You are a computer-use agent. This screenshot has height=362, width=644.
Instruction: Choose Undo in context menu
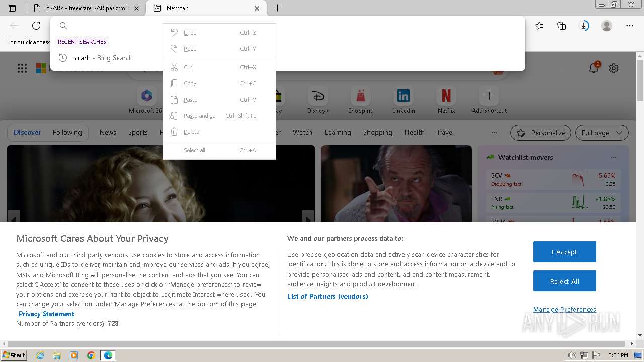(219, 33)
